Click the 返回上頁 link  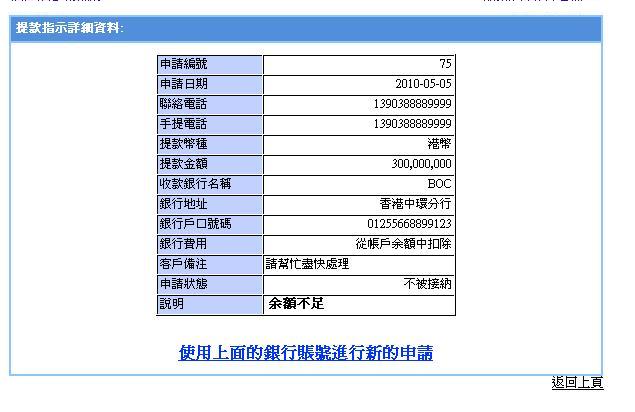pos(577,383)
